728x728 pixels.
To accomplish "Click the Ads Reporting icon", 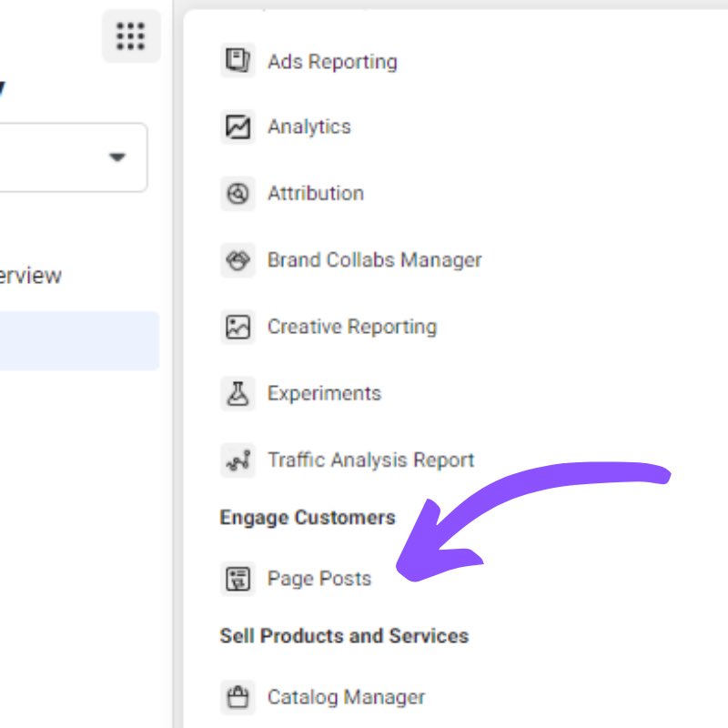I will click(x=238, y=60).
